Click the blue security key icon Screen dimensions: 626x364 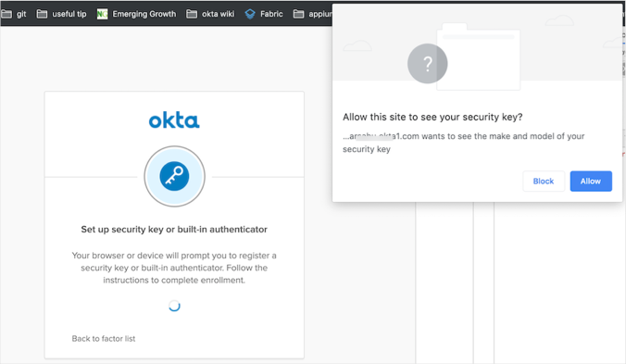click(x=174, y=176)
